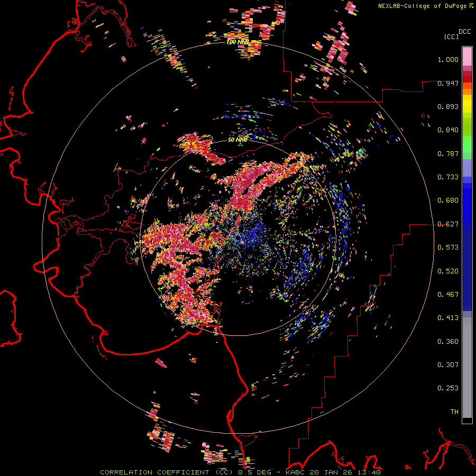Click the DCC label above color scale

click(x=464, y=32)
